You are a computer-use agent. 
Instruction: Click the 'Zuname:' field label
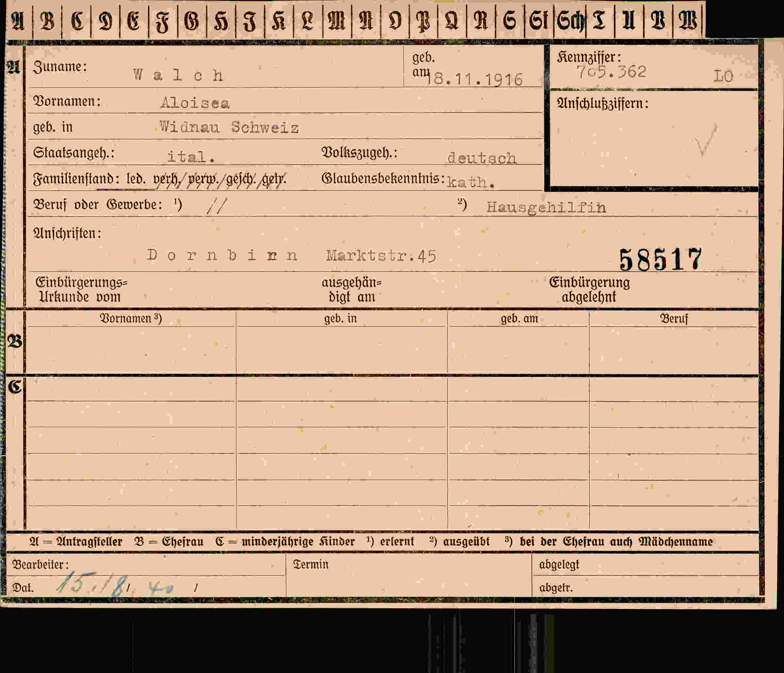point(60,67)
